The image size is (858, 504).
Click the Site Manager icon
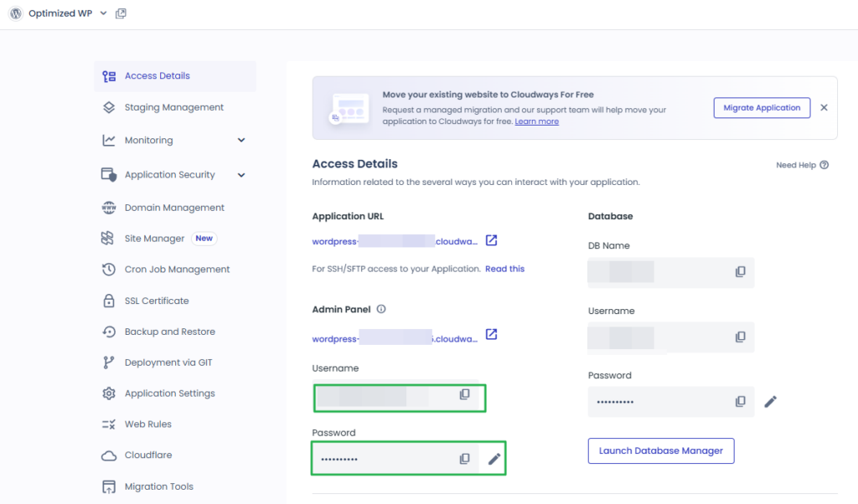[x=108, y=239]
